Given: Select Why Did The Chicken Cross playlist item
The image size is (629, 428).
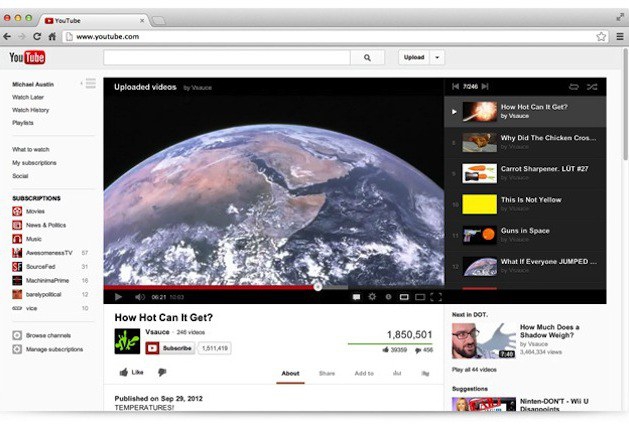Looking at the screenshot, I should point(526,142).
